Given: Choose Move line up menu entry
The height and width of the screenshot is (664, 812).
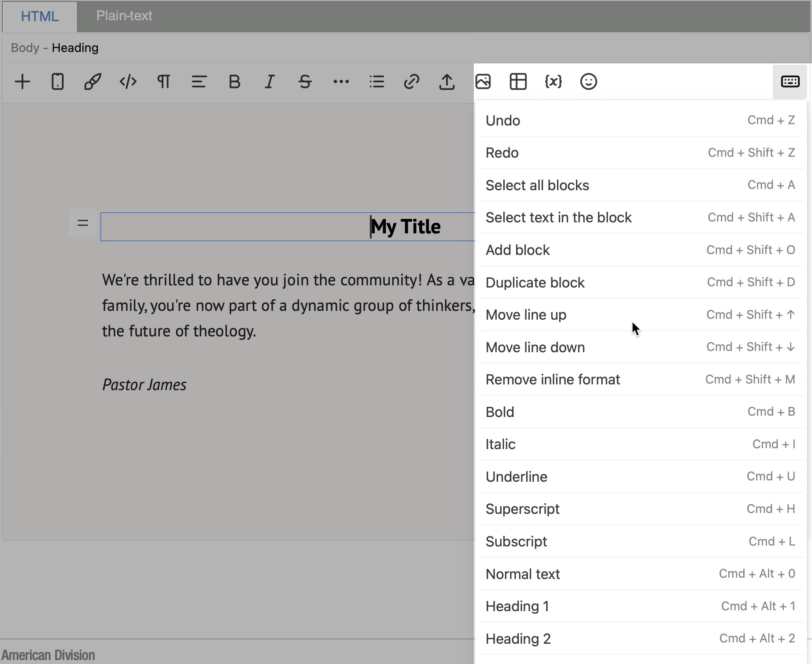Looking at the screenshot, I should coord(641,315).
